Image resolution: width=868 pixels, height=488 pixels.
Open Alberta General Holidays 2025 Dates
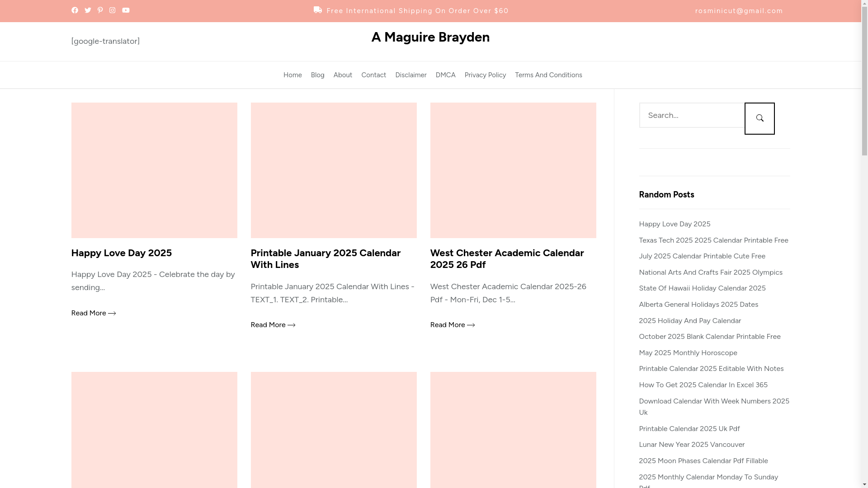click(x=698, y=305)
